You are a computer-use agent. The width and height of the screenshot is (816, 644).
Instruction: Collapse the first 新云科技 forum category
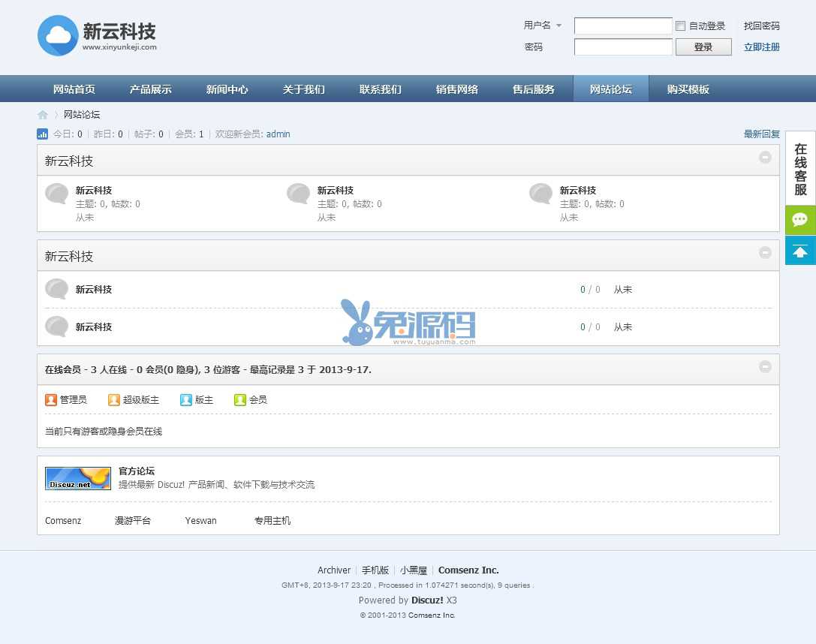click(x=765, y=158)
